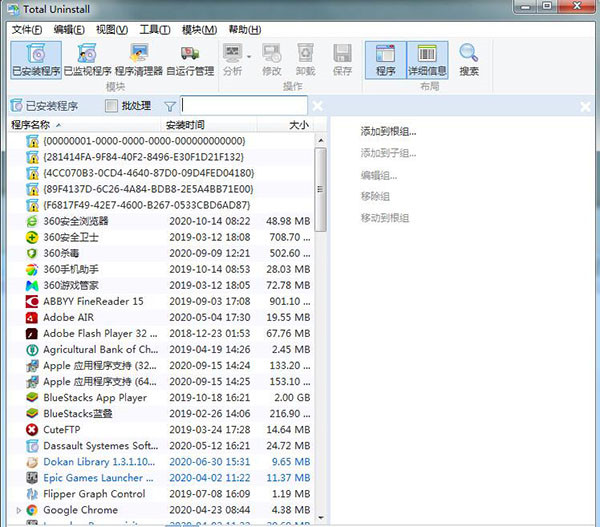Select the Flipper Graph Control icon
Screen dimensions: 600x527
[x=32, y=494]
